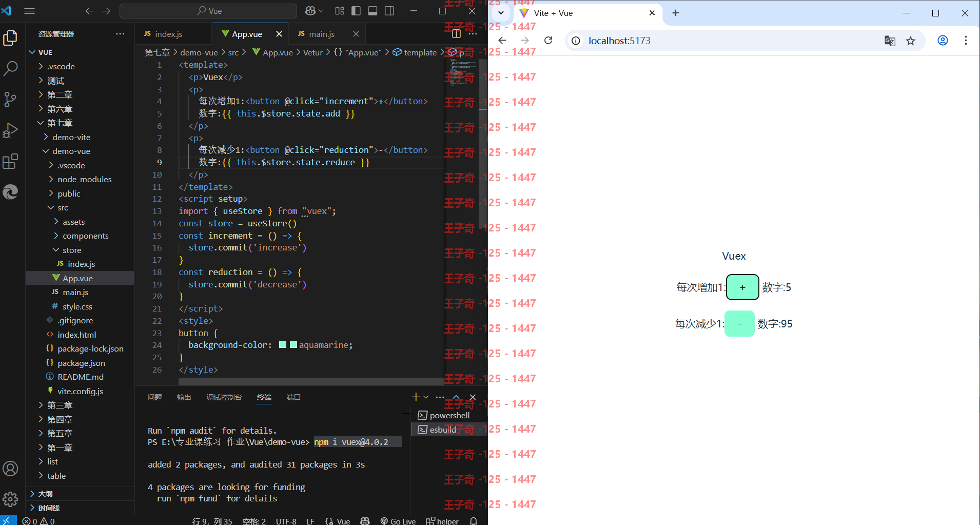Viewport: 980px width, 525px height.
Task: Open the VS Code hamburger menu
Action: click(x=30, y=11)
